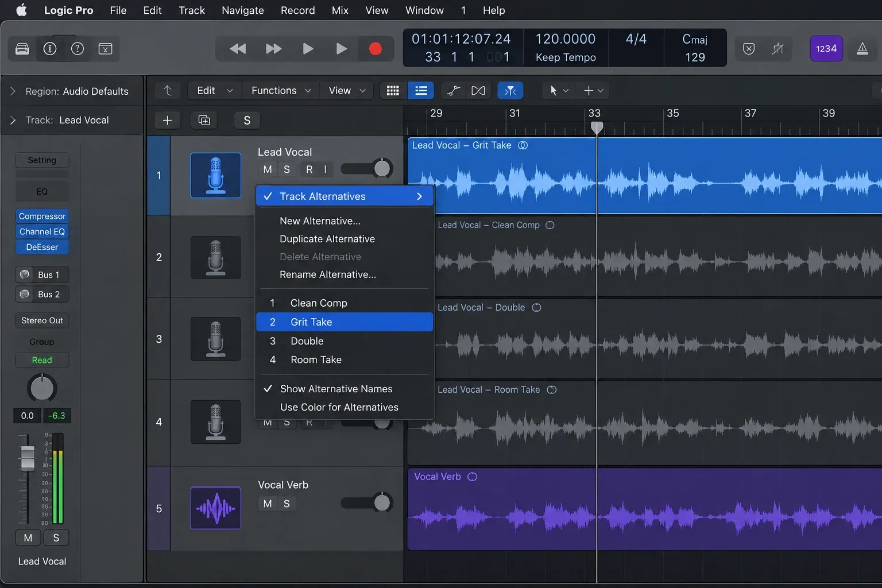Toggle the global Solo S button

coord(247,120)
